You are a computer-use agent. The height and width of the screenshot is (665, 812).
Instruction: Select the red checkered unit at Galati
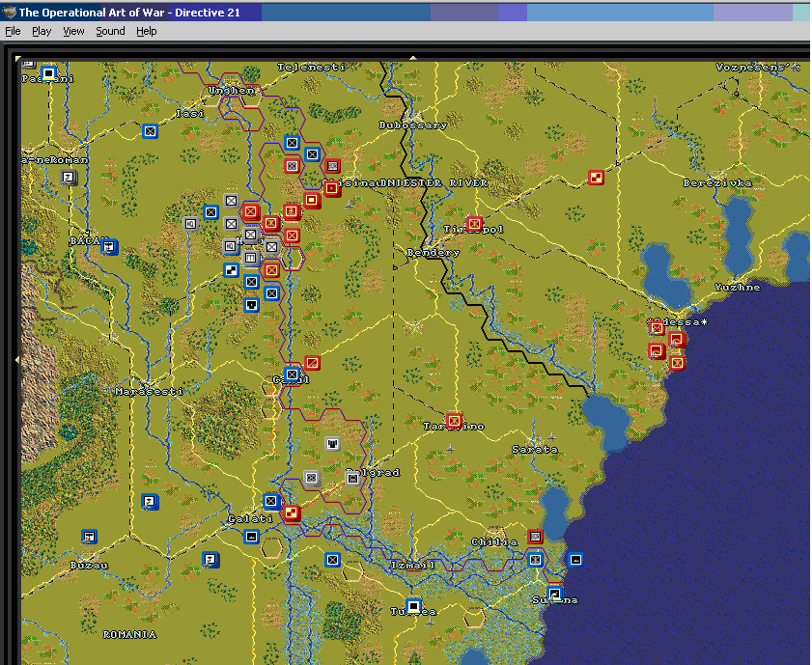point(292,513)
